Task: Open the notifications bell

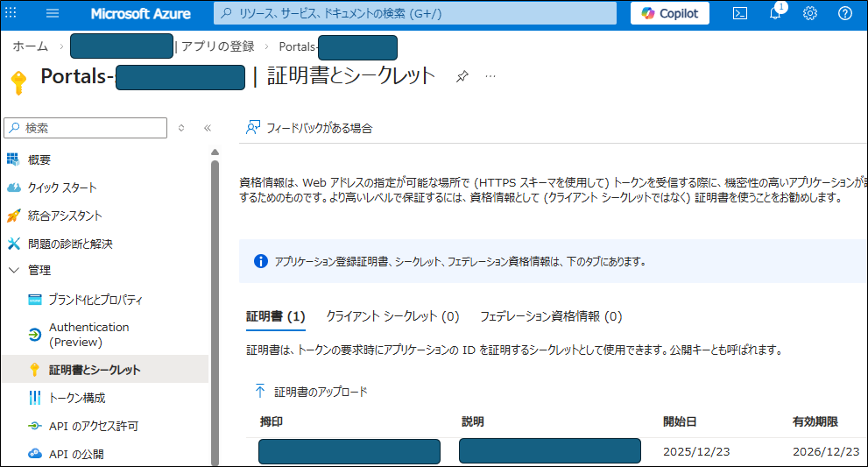Action: tap(775, 13)
